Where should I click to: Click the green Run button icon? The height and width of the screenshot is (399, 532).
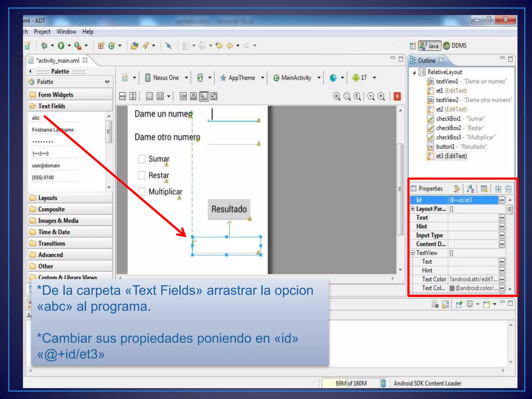click(x=61, y=46)
